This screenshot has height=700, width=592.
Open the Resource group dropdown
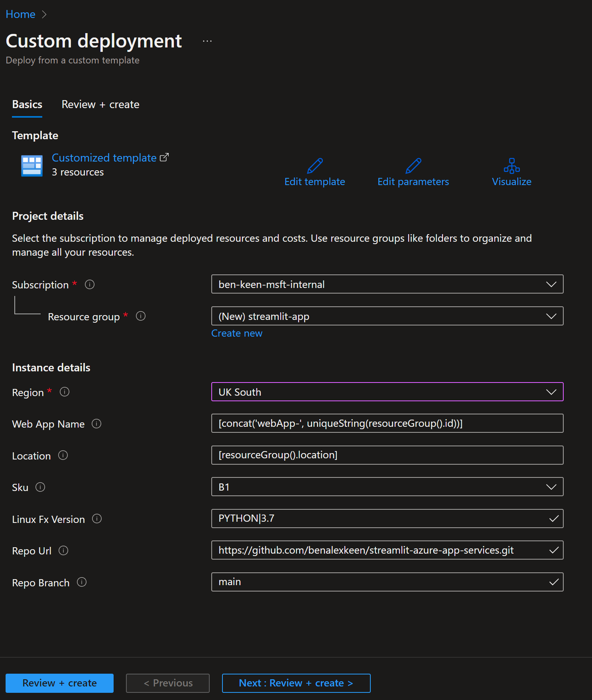(387, 316)
